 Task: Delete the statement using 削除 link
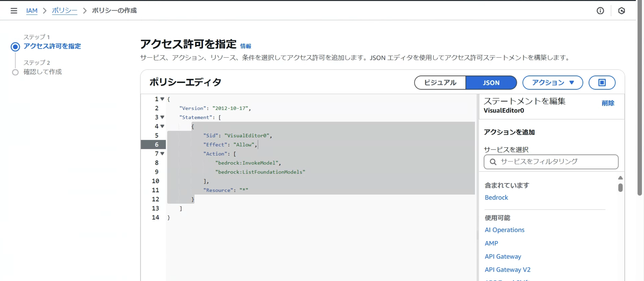[608, 103]
